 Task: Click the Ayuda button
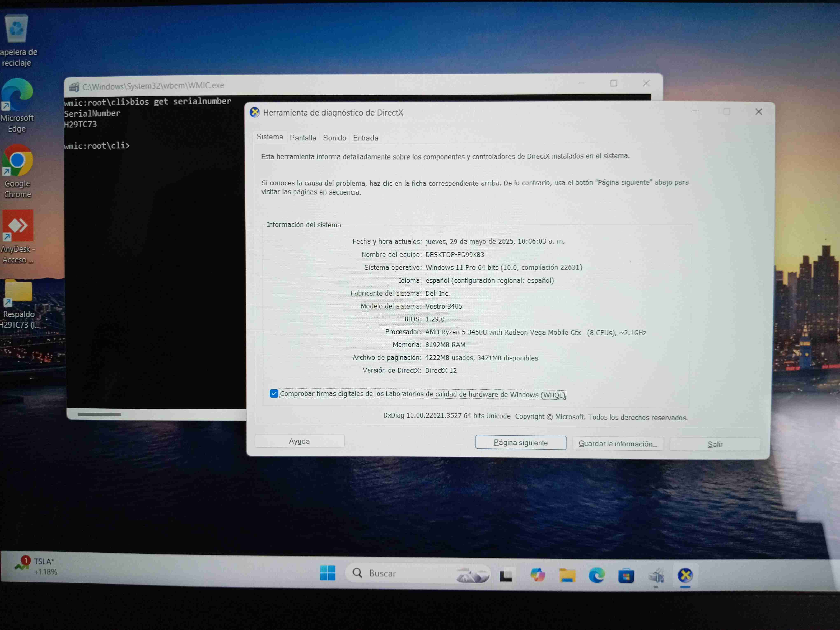(299, 441)
